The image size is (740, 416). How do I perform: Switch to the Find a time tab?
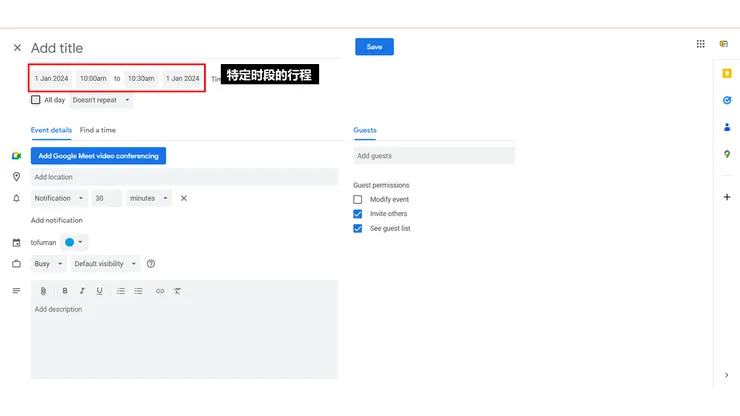coord(98,130)
